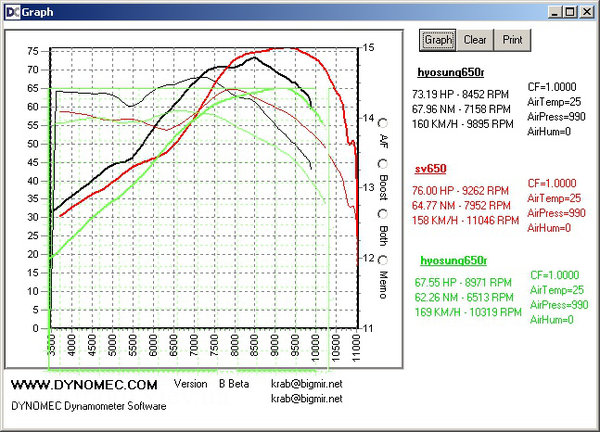
Task: Click the 169 KM/H - 10319 RPM value
Action: [x=468, y=313]
